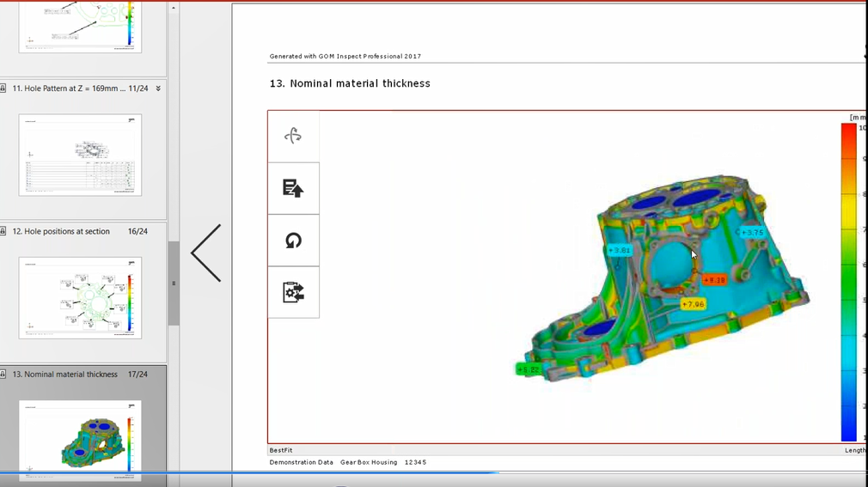Viewport: 868px width, 487px height.
Task: Expand the 11. Hole Pattern double chevron
Action: (x=158, y=88)
